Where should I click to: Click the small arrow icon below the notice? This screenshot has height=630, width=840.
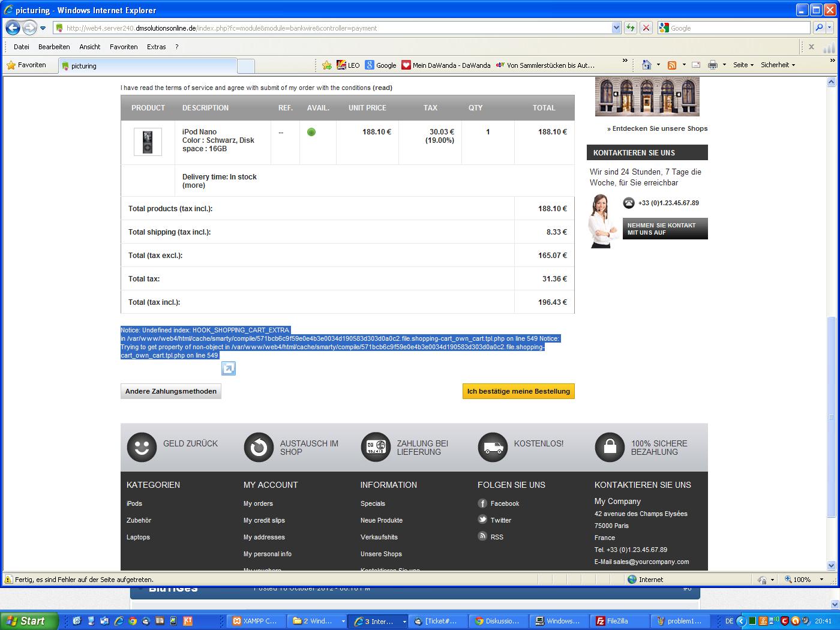coord(229,368)
